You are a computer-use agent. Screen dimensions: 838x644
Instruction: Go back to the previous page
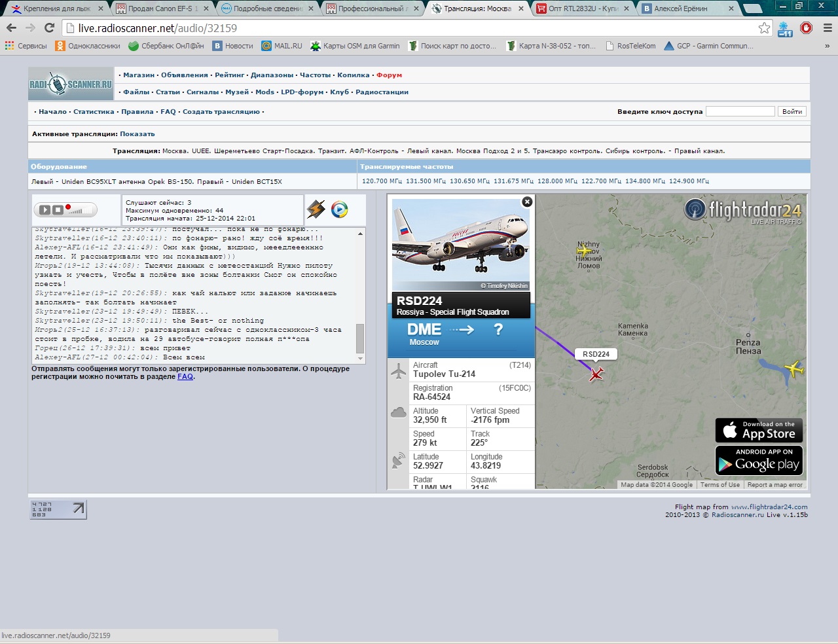click(x=11, y=28)
